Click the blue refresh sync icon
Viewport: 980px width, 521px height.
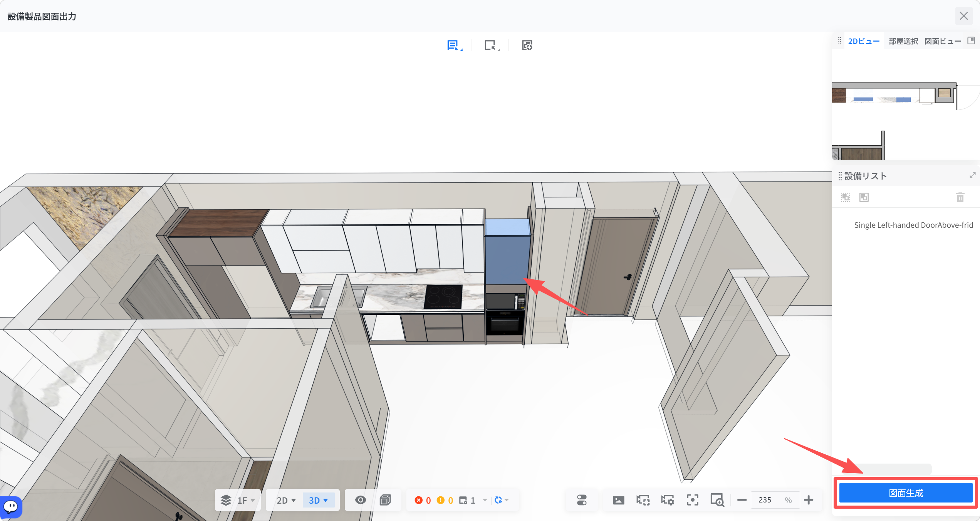[498, 500]
